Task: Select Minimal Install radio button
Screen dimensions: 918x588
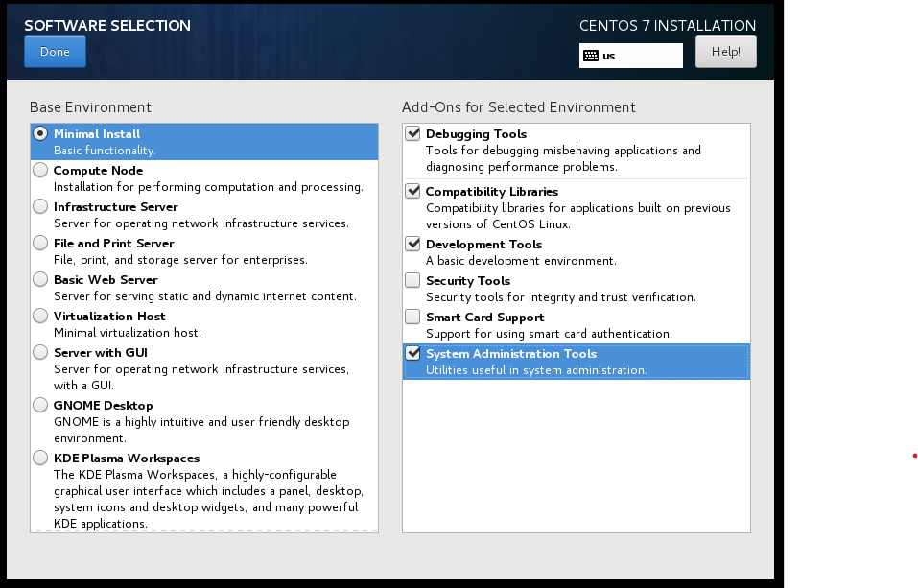Action: coord(40,133)
